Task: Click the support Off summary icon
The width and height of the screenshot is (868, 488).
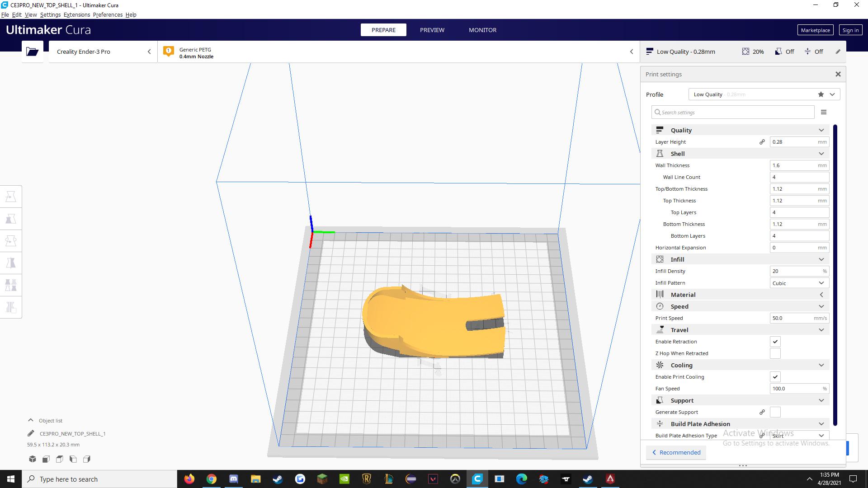Action: point(778,52)
